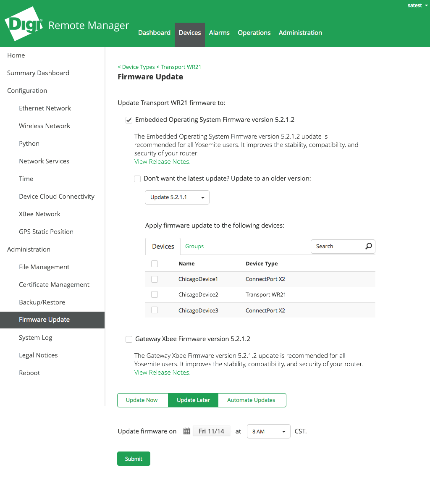Switch to the Groups tab
The width and height of the screenshot is (430, 504).
pos(194,247)
